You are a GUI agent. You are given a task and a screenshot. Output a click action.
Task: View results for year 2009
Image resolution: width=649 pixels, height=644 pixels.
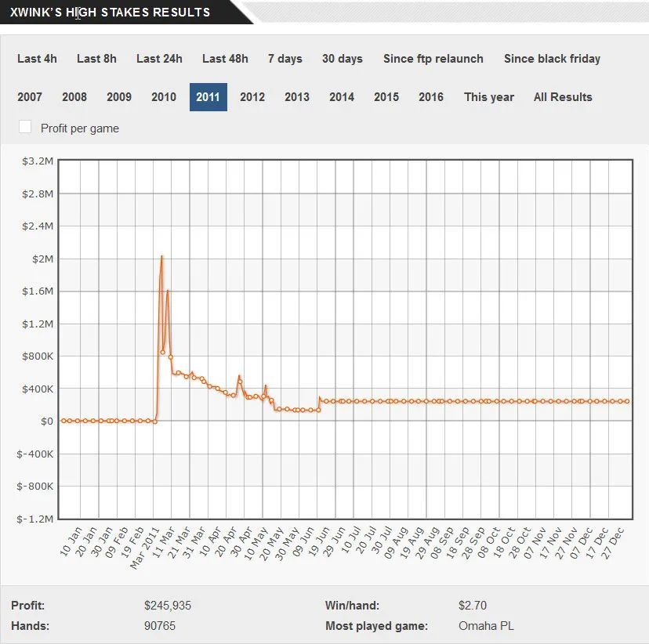pyautogui.click(x=119, y=97)
